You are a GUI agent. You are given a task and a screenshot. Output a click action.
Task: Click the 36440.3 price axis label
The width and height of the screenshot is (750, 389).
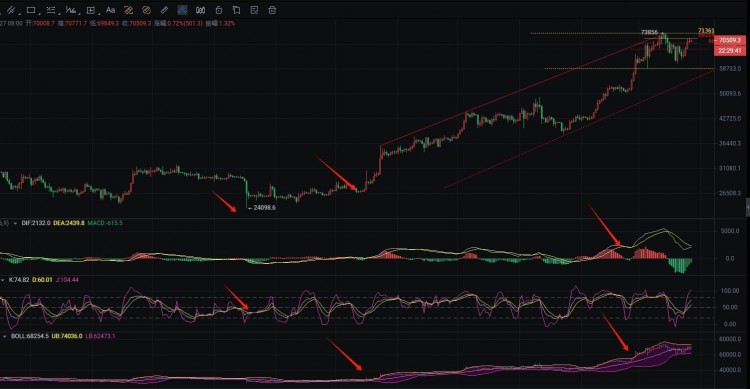(730, 143)
